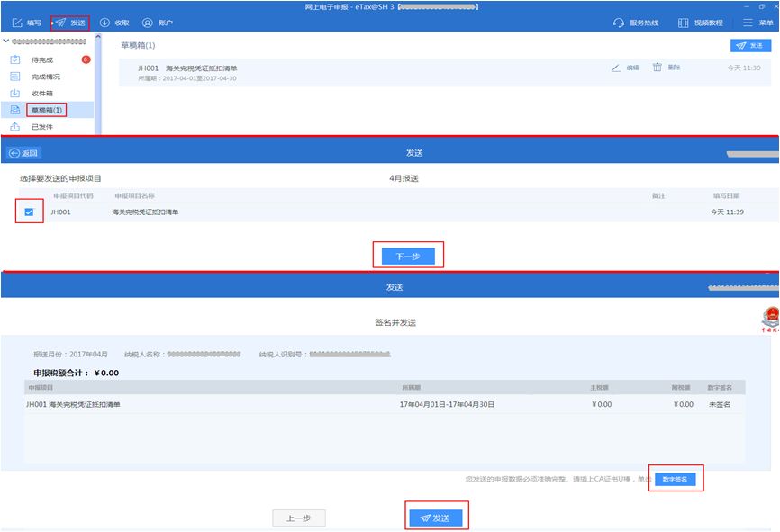The image size is (780, 532).
Task: Click the 填写 (Fill in) toolbar icon
Action: click(x=18, y=23)
